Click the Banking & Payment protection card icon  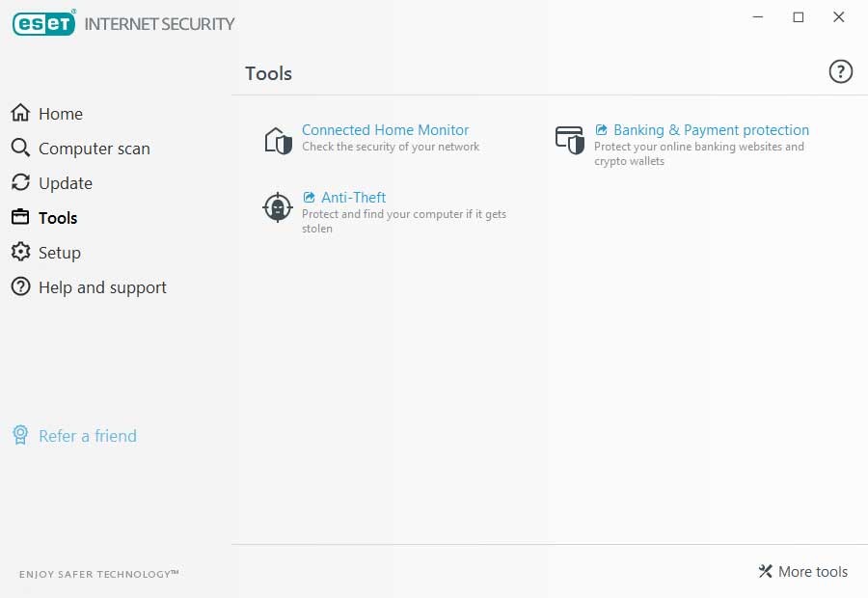coord(572,140)
